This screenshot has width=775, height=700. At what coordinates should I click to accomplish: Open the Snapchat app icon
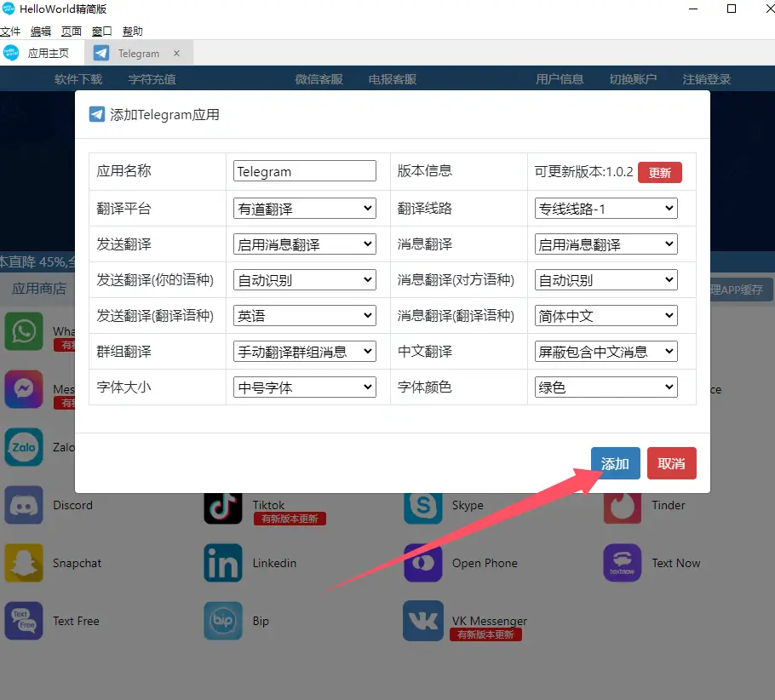(24, 563)
